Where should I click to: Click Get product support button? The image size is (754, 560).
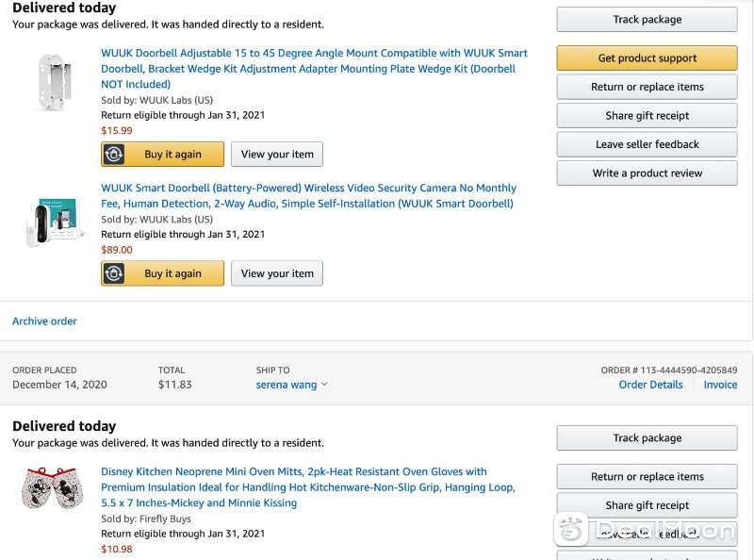(647, 58)
